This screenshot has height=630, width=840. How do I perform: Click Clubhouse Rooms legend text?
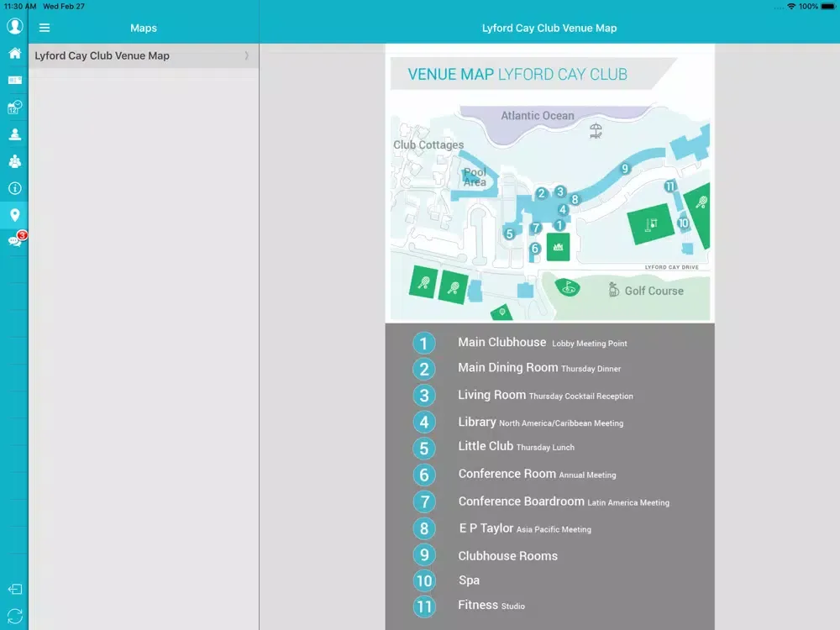(x=507, y=556)
